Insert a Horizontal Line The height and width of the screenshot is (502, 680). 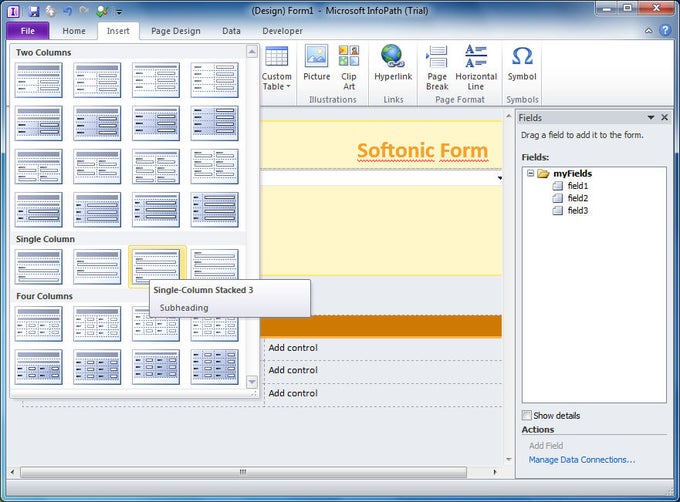(x=476, y=66)
